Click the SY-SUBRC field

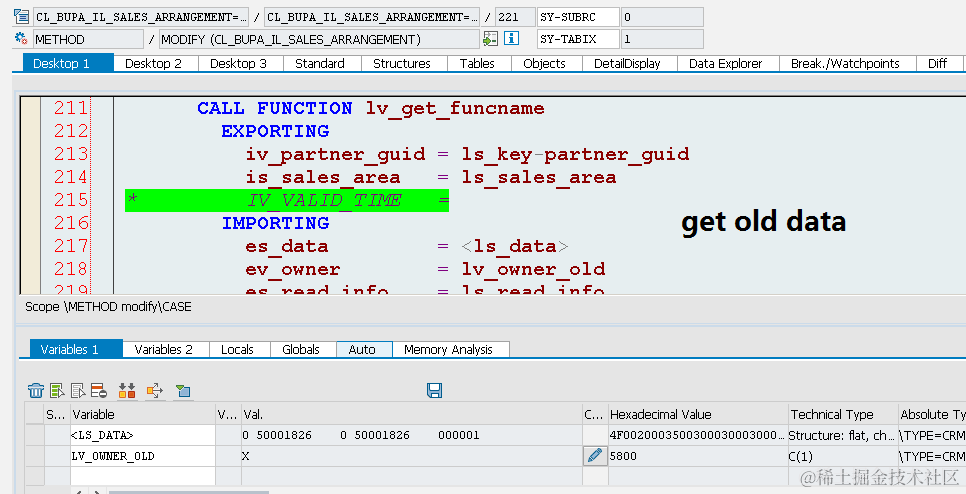[x=578, y=17]
